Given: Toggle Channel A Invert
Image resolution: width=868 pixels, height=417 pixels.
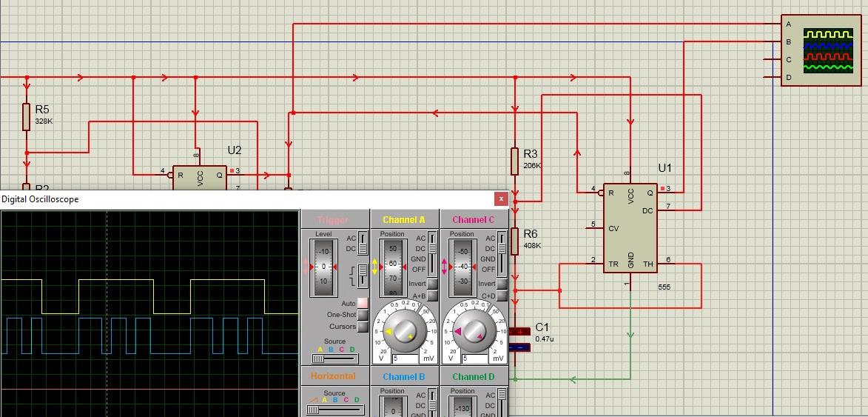Looking at the screenshot, I should tap(432, 284).
